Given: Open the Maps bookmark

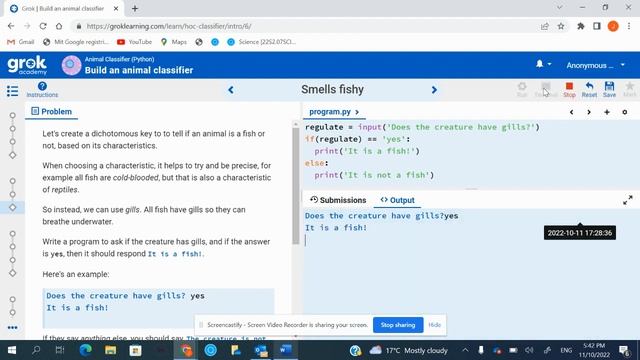Looking at the screenshot, I should tap(174, 42).
